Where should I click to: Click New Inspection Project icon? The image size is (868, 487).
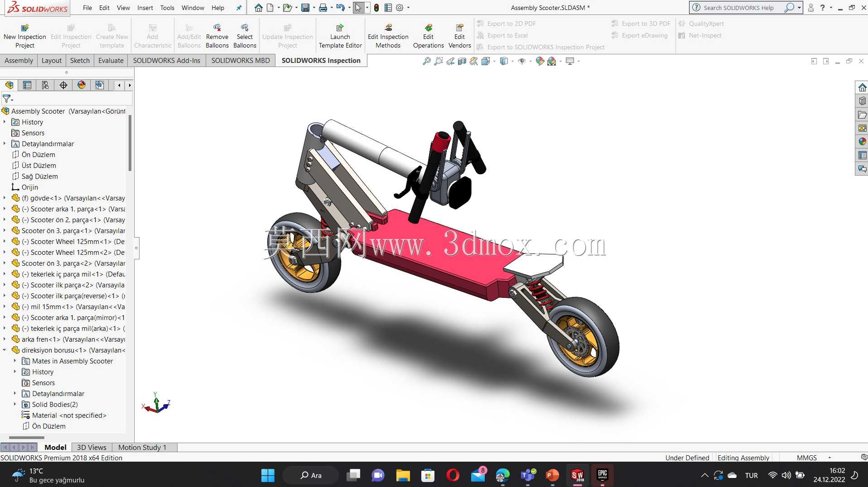click(24, 28)
